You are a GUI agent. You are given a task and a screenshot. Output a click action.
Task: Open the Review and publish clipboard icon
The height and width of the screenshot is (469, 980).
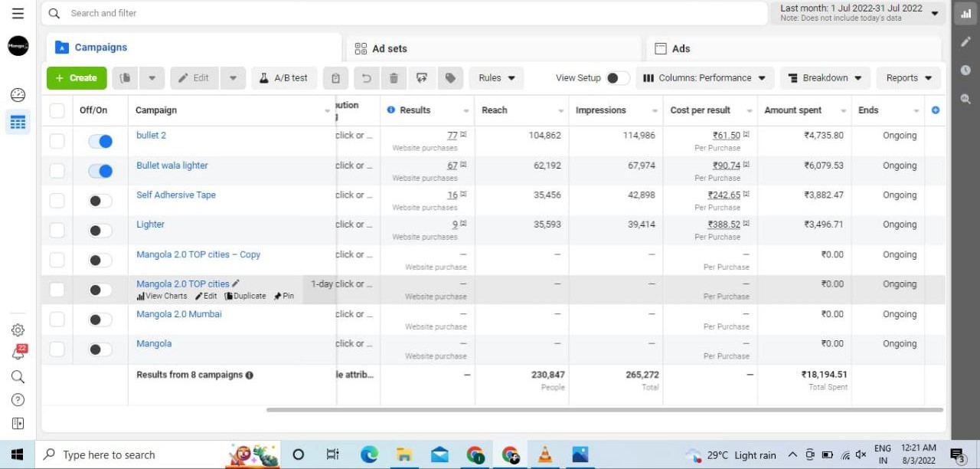click(x=335, y=77)
